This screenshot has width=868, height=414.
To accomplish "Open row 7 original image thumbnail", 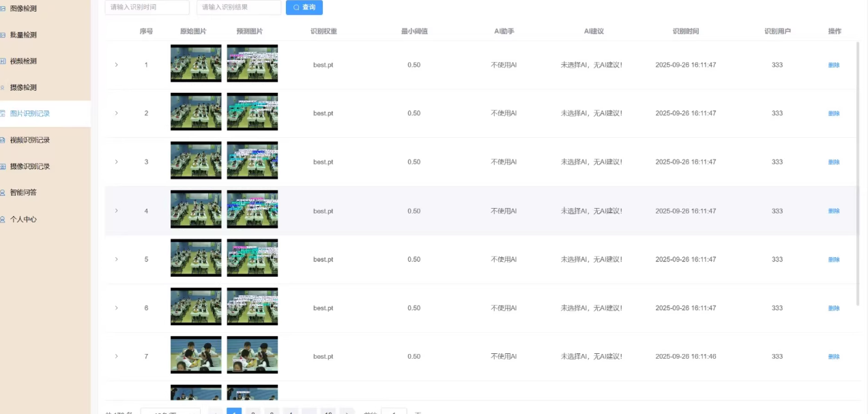I will (x=196, y=355).
